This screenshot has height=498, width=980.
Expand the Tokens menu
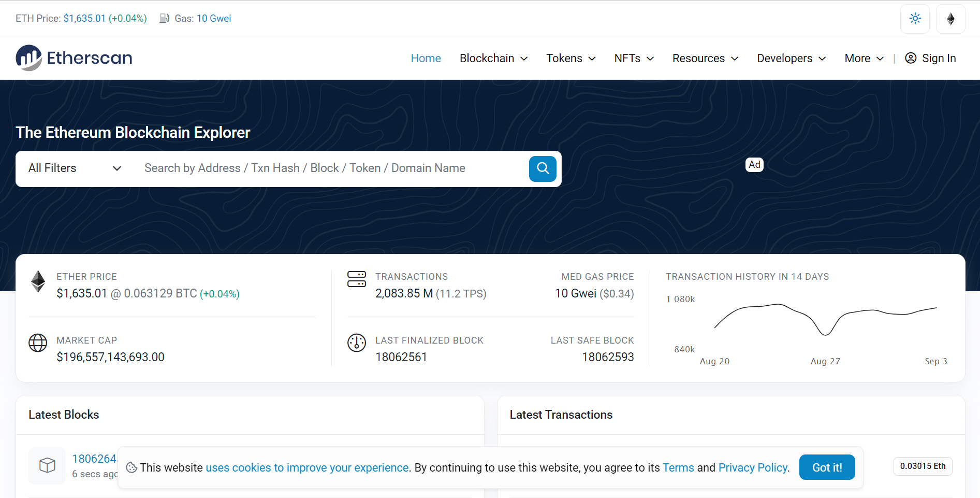pyautogui.click(x=571, y=58)
